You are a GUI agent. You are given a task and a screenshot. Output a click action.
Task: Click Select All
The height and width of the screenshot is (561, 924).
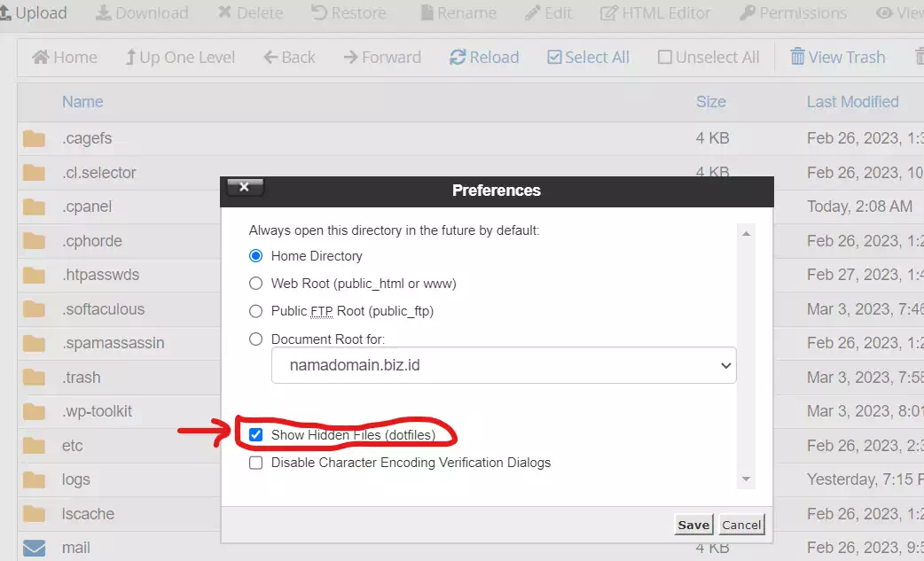[588, 57]
